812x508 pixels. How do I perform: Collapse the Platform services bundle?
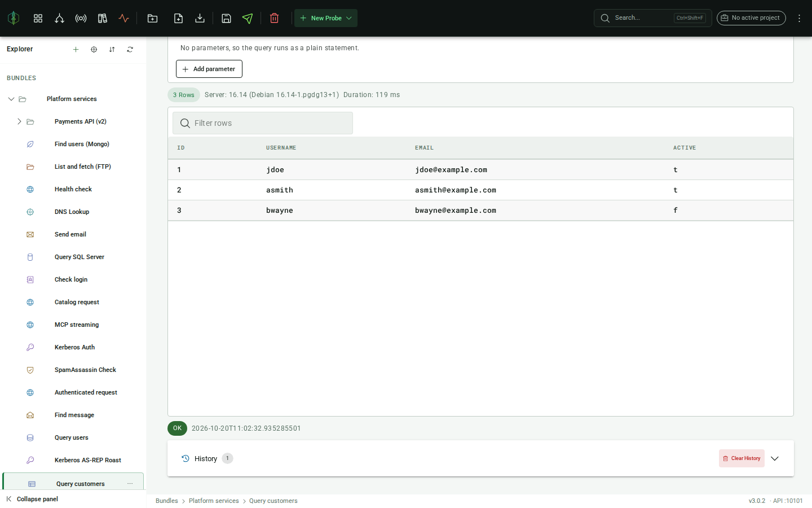pos(11,99)
